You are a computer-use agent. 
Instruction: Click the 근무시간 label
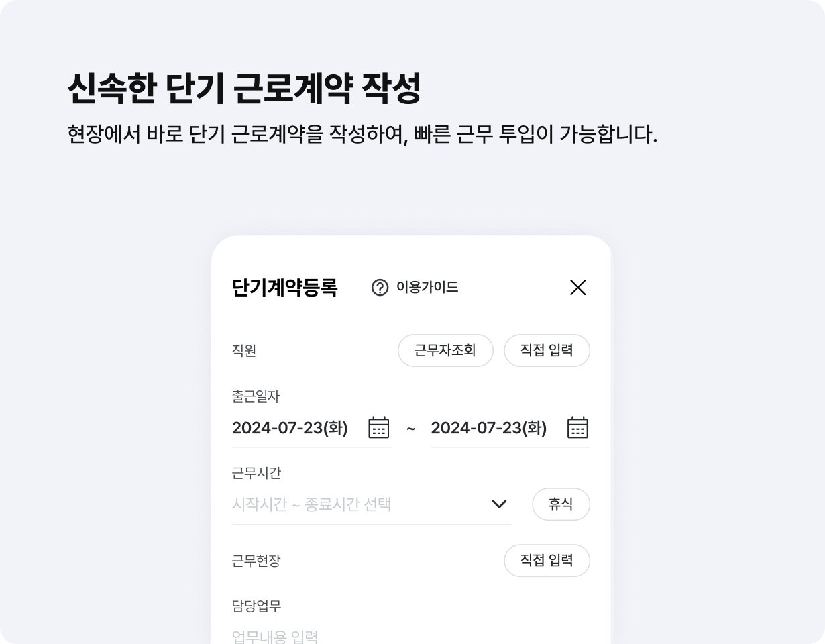[x=256, y=473]
